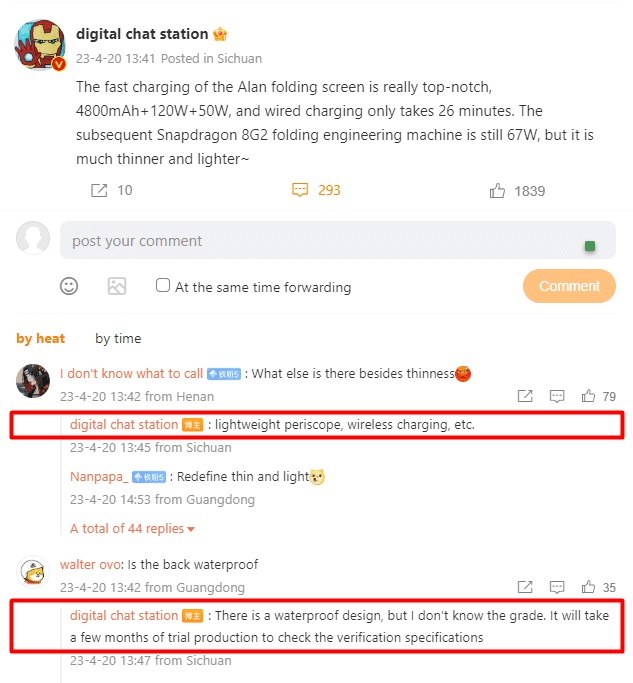Click the repost icon under the main post
633x683 pixels.
coord(99,190)
